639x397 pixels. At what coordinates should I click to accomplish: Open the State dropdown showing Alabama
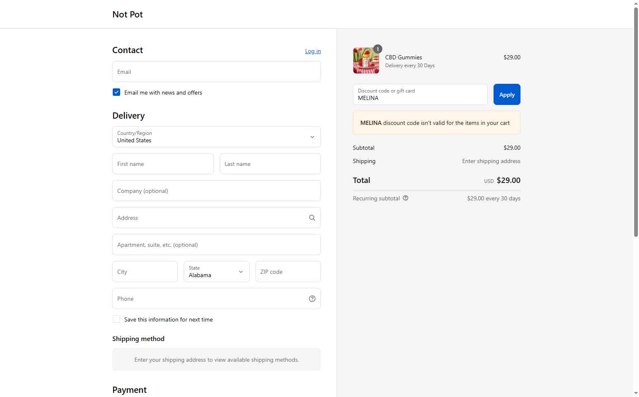(216, 271)
